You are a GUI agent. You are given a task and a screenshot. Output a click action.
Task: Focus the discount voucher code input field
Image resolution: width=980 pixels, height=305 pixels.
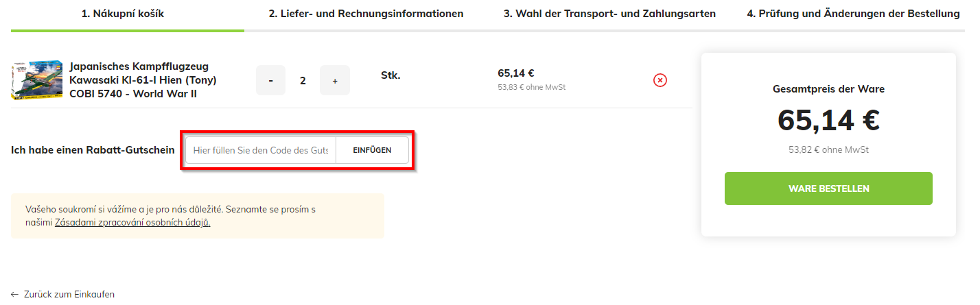pyautogui.click(x=261, y=150)
